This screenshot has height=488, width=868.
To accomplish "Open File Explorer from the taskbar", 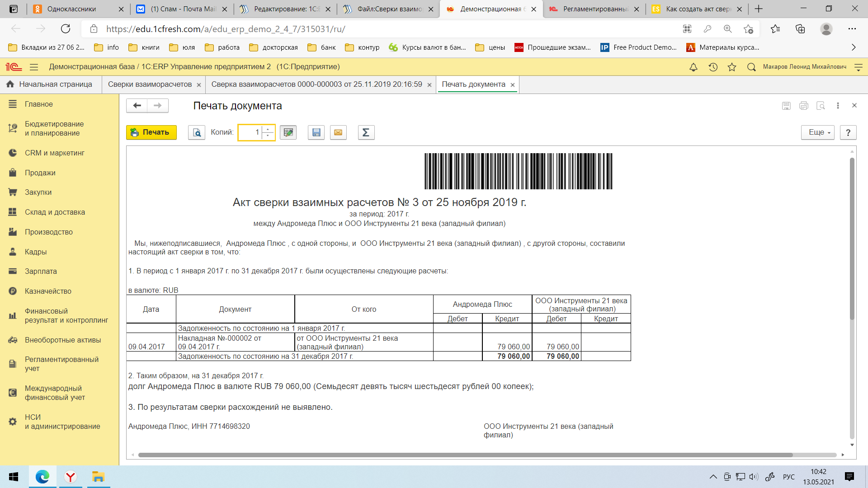I will [98, 477].
